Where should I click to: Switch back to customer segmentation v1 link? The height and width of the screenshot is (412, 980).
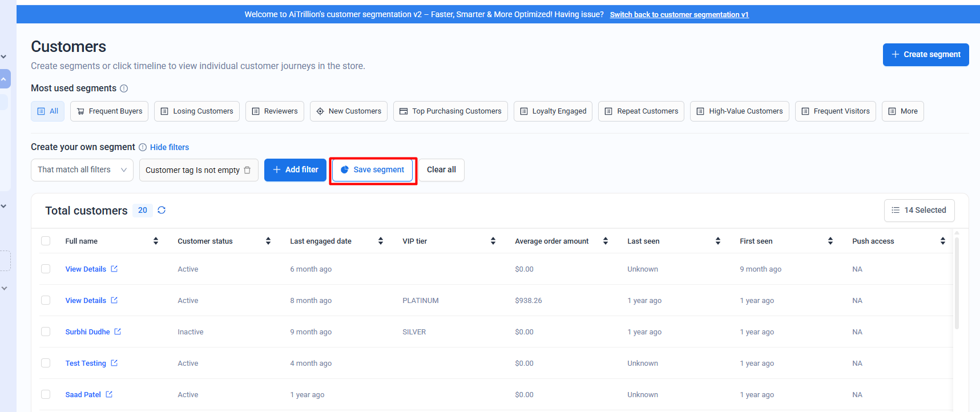point(679,15)
